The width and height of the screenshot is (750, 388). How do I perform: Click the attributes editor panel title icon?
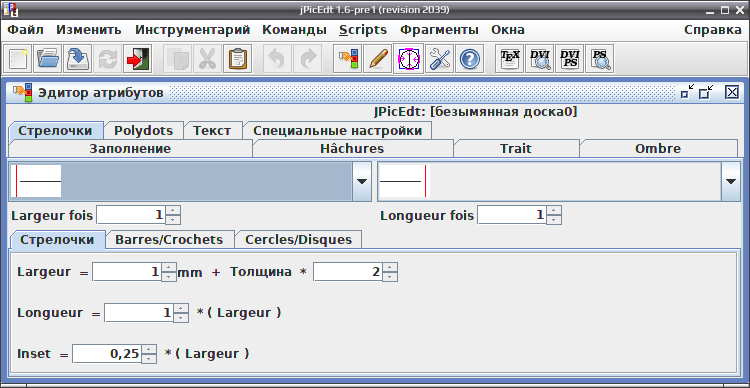(22, 92)
